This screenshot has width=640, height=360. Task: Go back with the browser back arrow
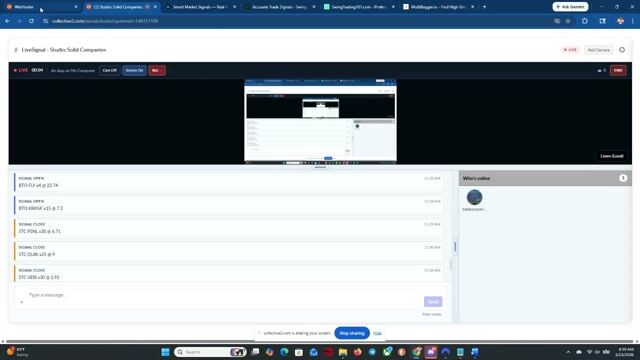coord(8,21)
